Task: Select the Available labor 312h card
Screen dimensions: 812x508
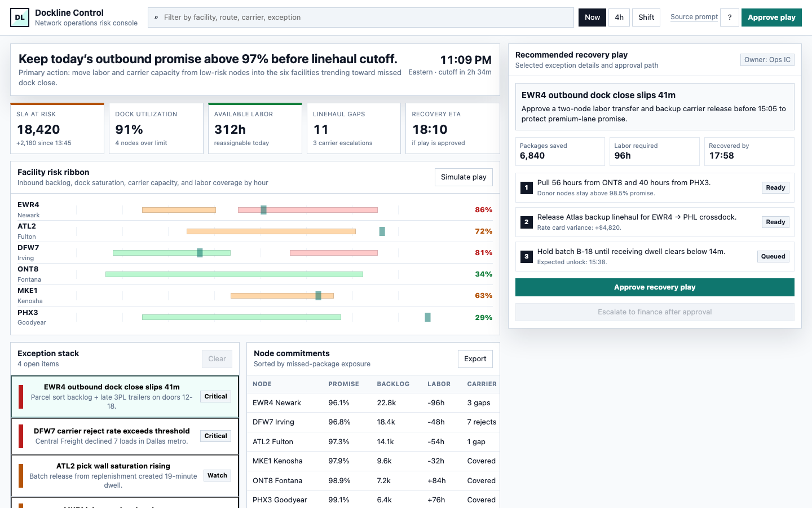Action: click(255, 128)
